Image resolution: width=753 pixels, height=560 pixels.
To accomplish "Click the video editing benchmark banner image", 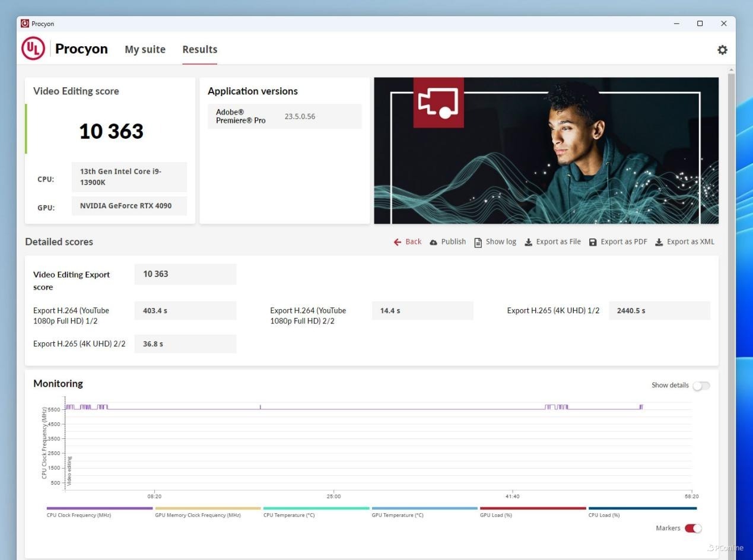I will pyautogui.click(x=546, y=151).
